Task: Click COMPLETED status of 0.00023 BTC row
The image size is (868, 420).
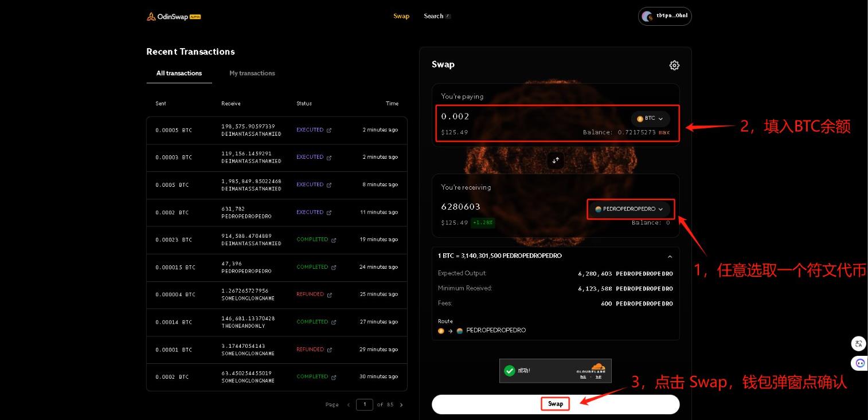Action: coord(312,240)
